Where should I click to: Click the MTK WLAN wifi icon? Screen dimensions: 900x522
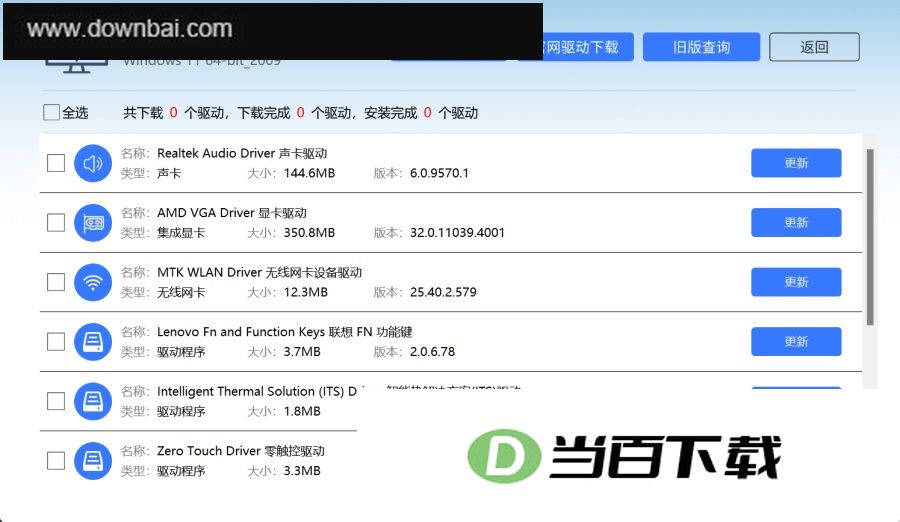(x=93, y=282)
